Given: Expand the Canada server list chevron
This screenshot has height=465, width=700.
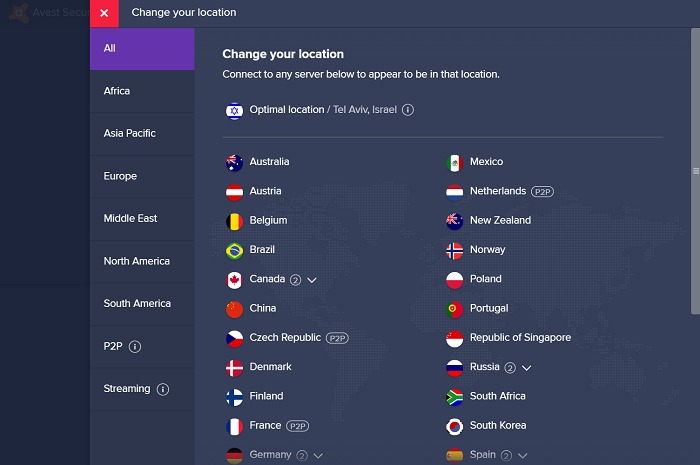Looking at the screenshot, I should click(312, 280).
